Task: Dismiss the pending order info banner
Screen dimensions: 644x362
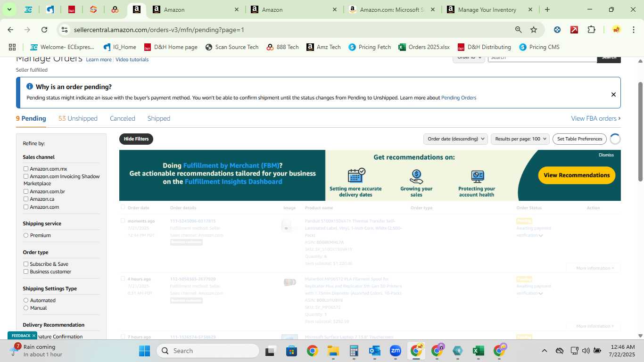Action: click(x=613, y=94)
